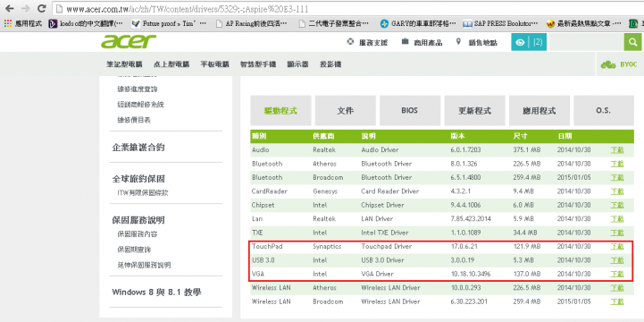This screenshot has width=644, height=322.
Task: Open the GARY的車車部落格 bookmark
Action: pos(418,24)
